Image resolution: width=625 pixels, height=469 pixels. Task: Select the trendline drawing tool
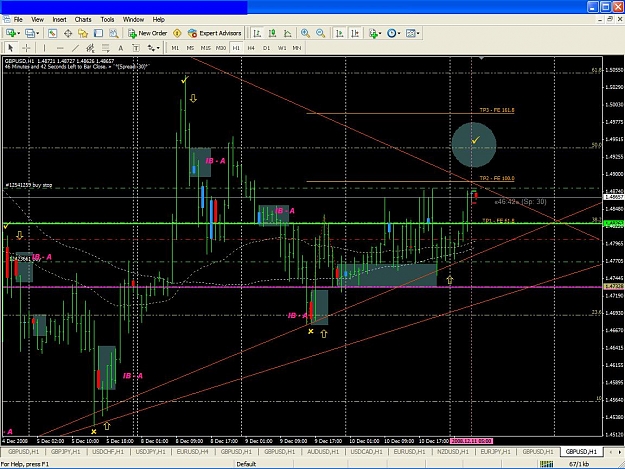pyautogui.click(x=75, y=48)
